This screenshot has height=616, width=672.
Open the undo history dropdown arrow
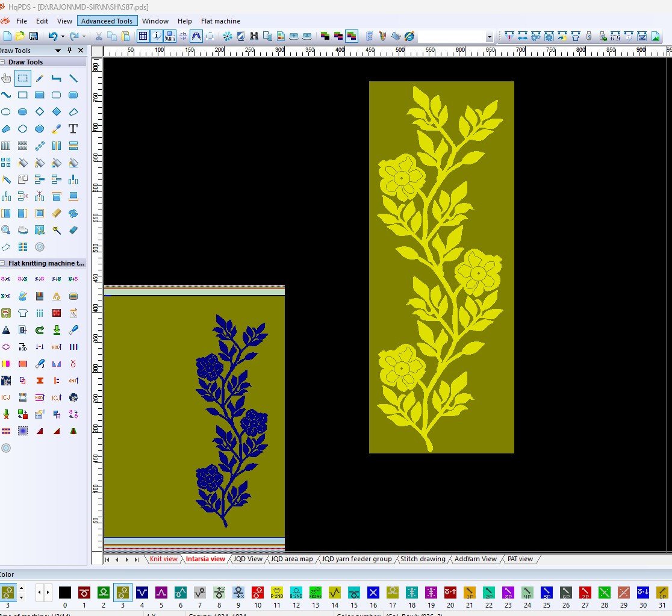tap(63, 37)
